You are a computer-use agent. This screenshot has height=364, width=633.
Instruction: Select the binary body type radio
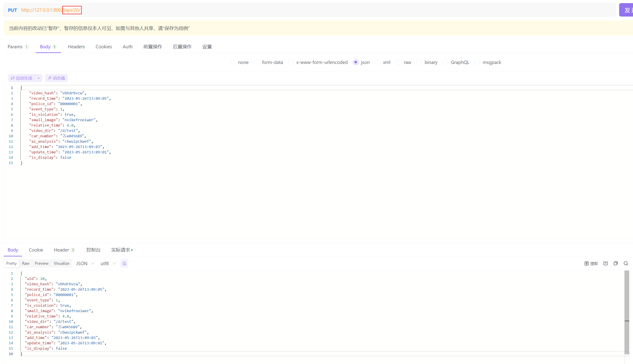click(x=419, y=62)
